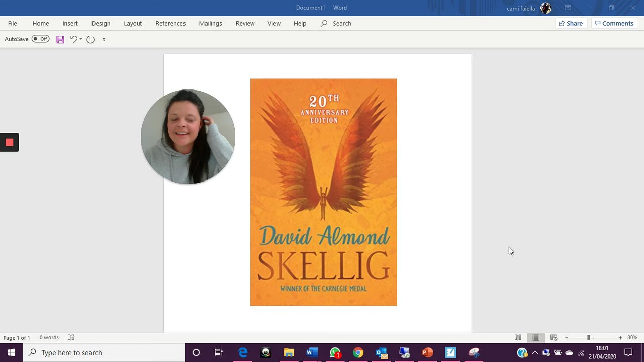Open the green eye app on taskbar

click(266, 353)
